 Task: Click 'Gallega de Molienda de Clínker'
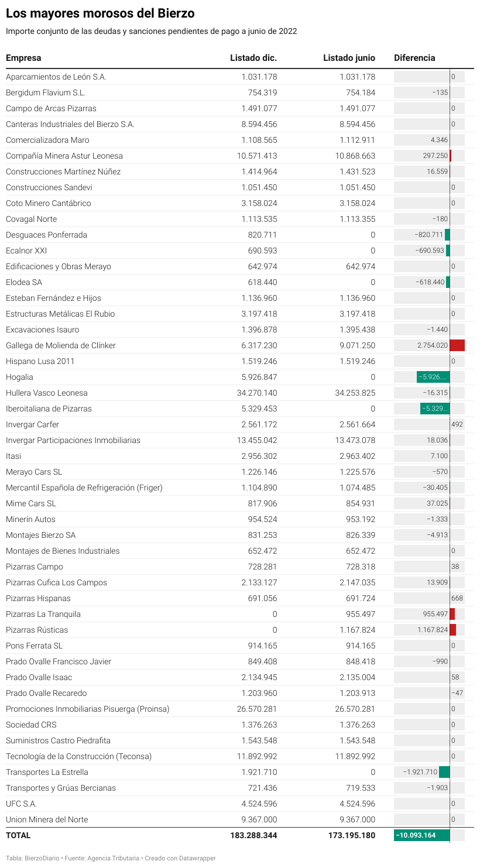click(x=61, y=345)
